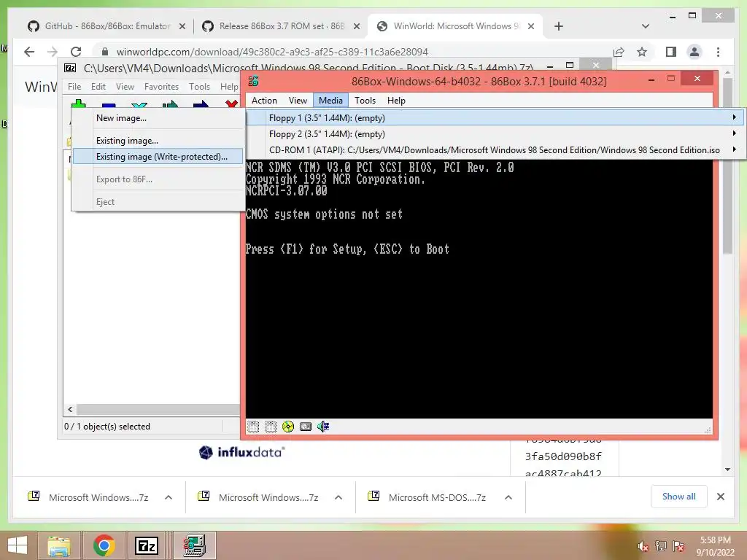Click the blue Extract button in 7-Zip toolbar
The image size is (747, 560).
click(109, 105)
